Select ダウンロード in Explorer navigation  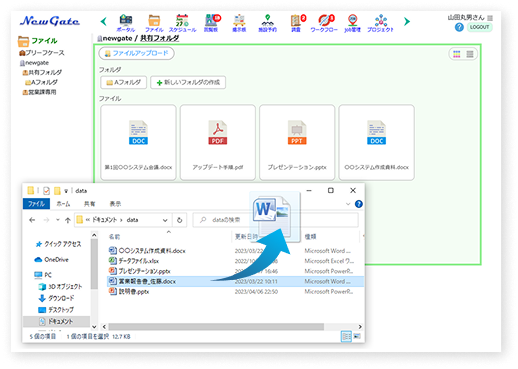tap(56, 298)
